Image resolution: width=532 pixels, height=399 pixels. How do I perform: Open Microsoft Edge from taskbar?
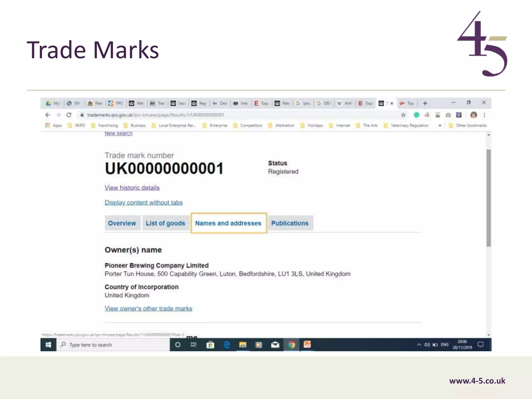tap(227, 345)
